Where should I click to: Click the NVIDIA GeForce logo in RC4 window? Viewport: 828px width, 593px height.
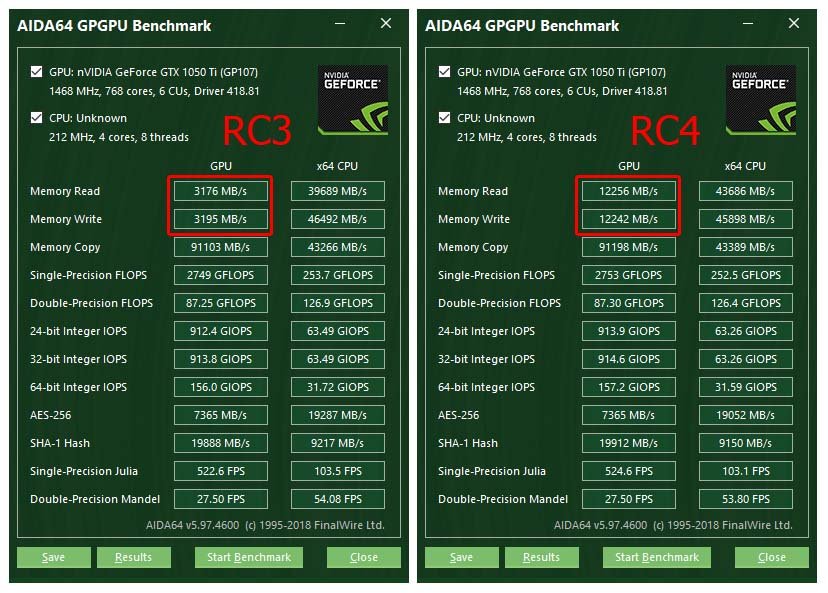click(761, 100)
